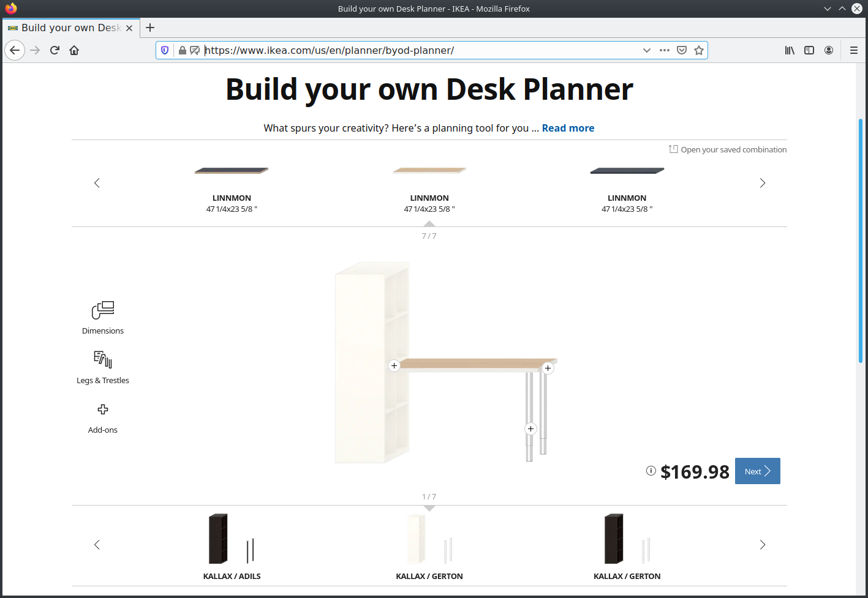Show price information via info icon
Screen dimensions: 868x598
coord(651,471)
